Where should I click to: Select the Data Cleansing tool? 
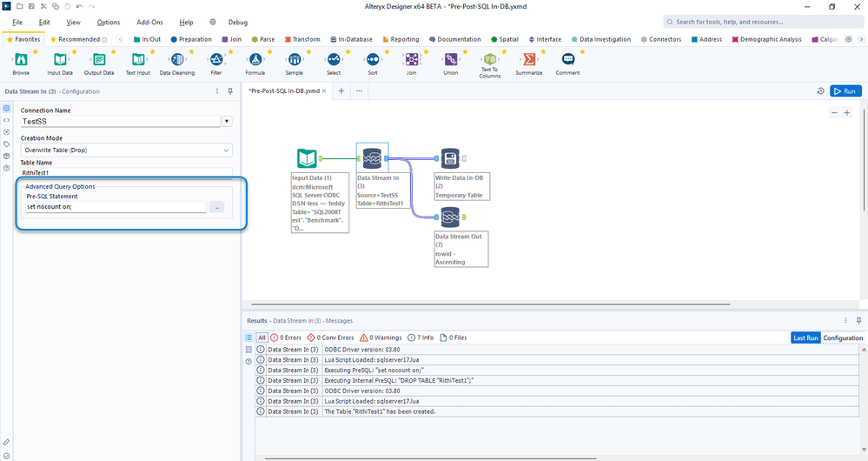pyautogui.click(x=177, y=60)
